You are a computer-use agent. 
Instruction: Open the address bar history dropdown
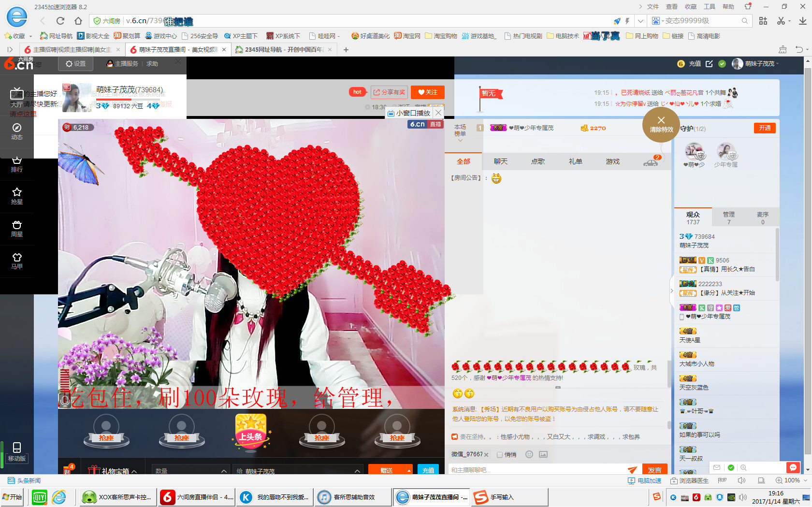pos(640,21)
